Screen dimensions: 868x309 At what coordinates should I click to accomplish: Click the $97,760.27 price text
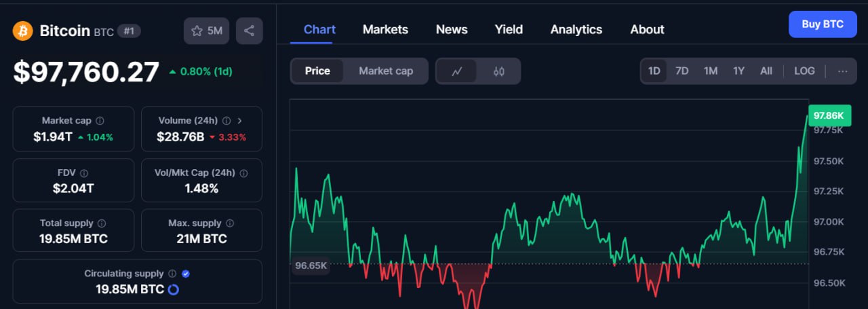coord(86,72)
